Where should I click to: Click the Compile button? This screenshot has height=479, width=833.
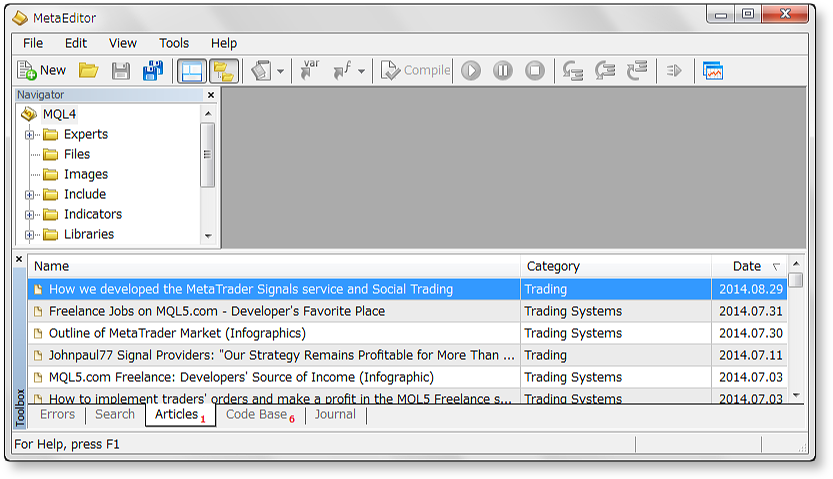(415, 71)
